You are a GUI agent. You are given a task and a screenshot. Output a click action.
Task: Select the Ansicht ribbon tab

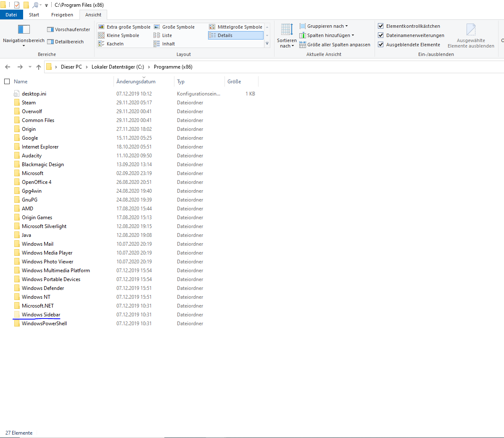(93, 14)
